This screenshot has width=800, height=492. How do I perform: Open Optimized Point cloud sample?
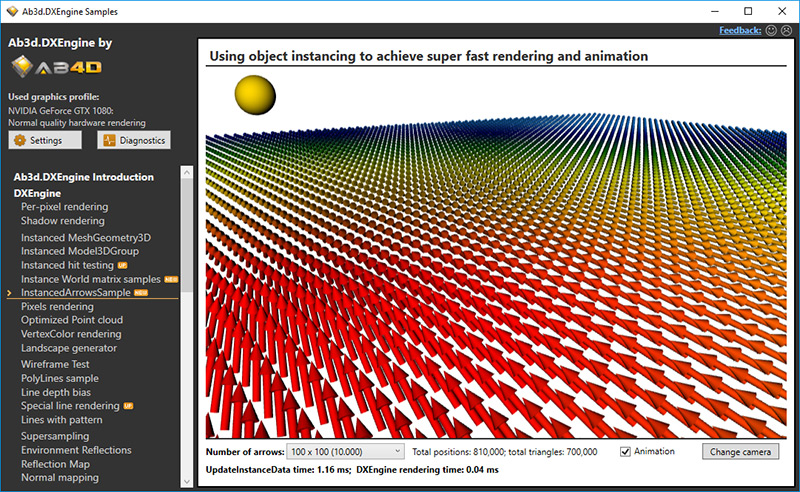pos(71,320)
